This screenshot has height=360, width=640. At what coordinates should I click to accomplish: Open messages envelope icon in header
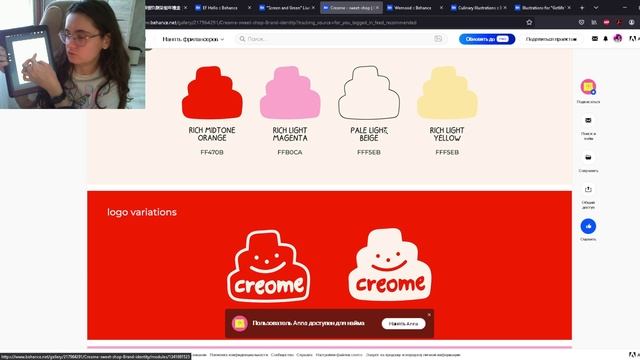595,39
